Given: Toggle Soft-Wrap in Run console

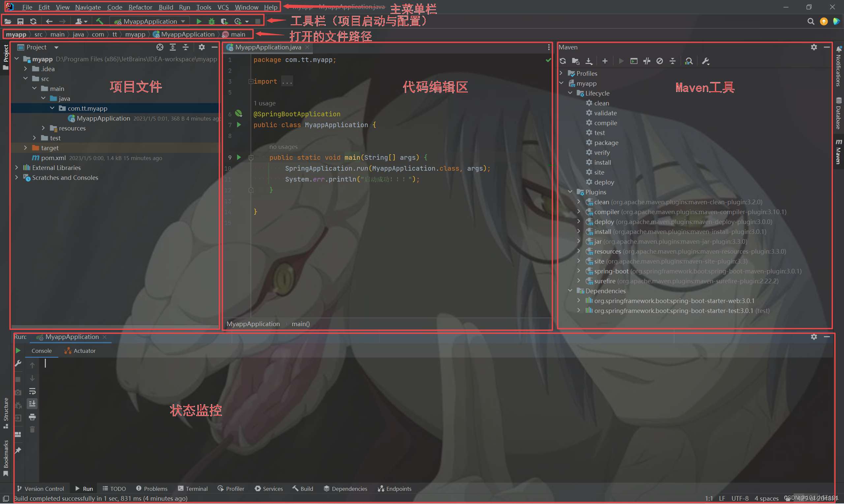Looking at the screenshot, I should tap(32, 391).
